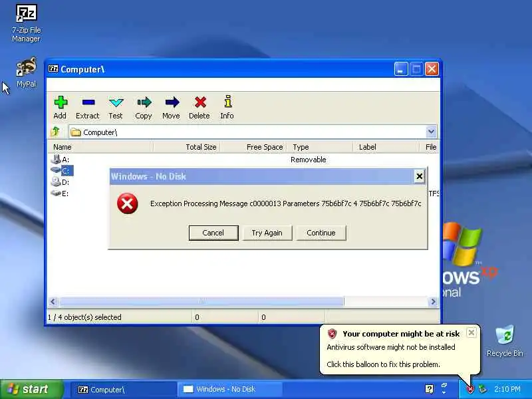Click the horizontal scrollbar thumb
532x399 pixels.
pos(201,301)
